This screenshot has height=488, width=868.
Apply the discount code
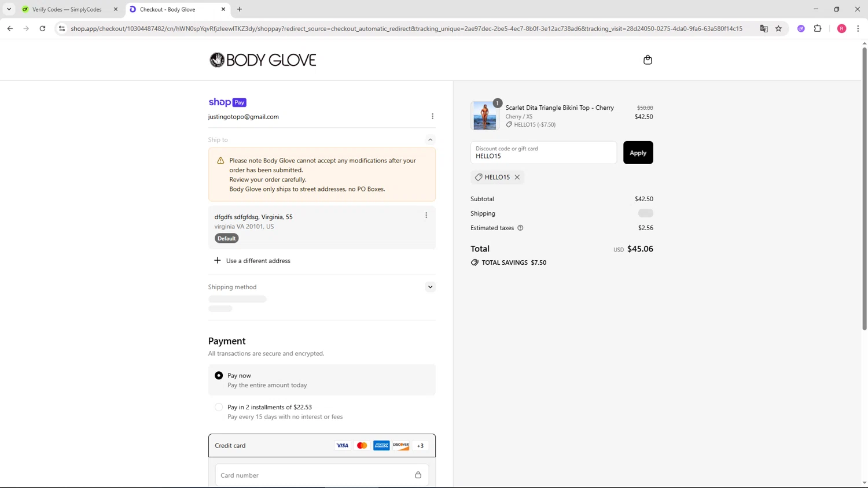coord(638,153)
